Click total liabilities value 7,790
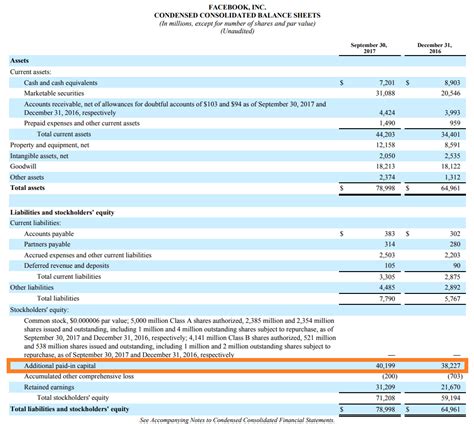This screenshot has width=474, height=424. (387, 299)
